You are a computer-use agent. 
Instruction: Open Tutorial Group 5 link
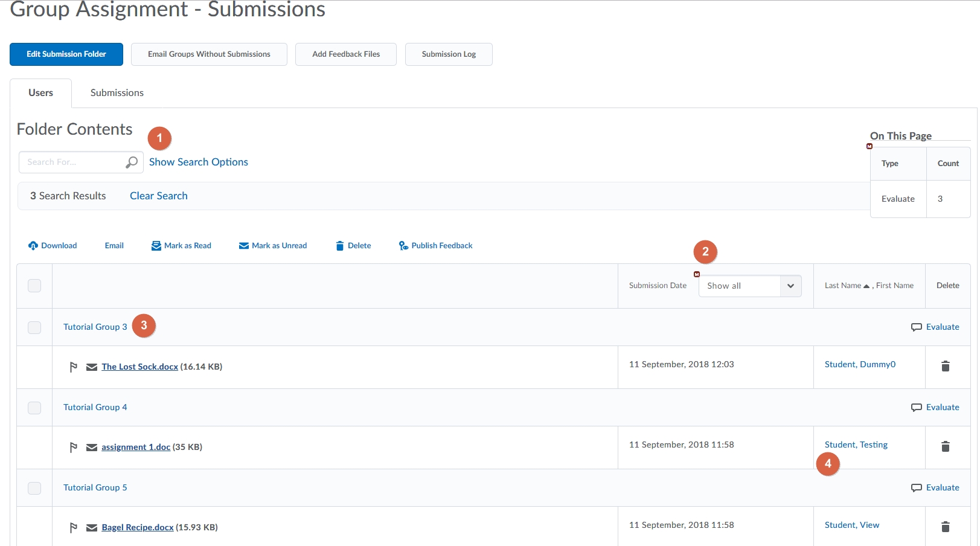coord(95,487)
